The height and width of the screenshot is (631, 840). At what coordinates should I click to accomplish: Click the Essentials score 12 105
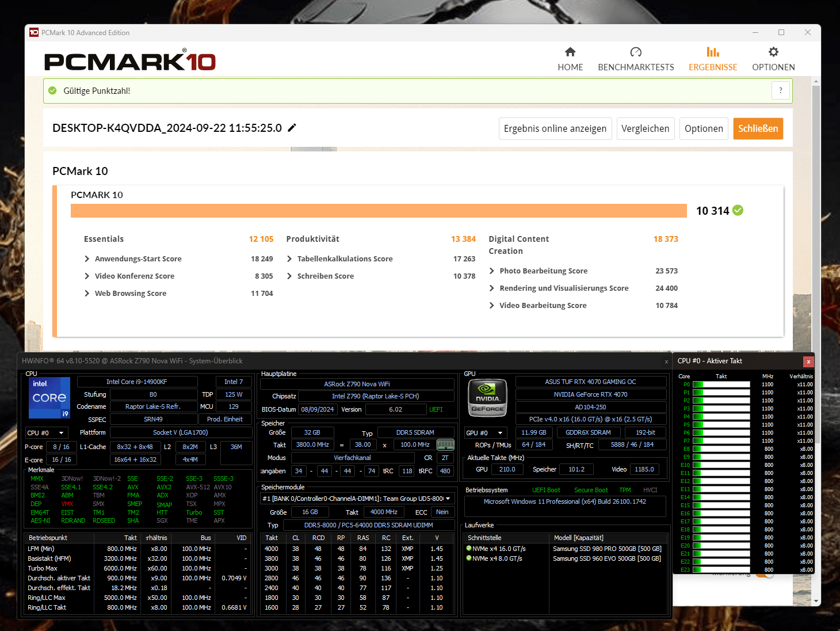tap(261, 239)
